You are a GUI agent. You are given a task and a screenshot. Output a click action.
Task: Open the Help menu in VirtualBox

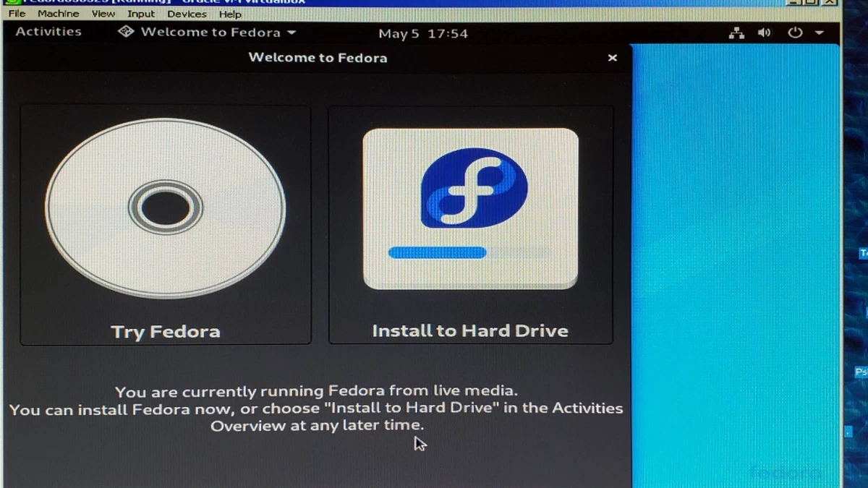pyautogui.click(x=230, y=14)
